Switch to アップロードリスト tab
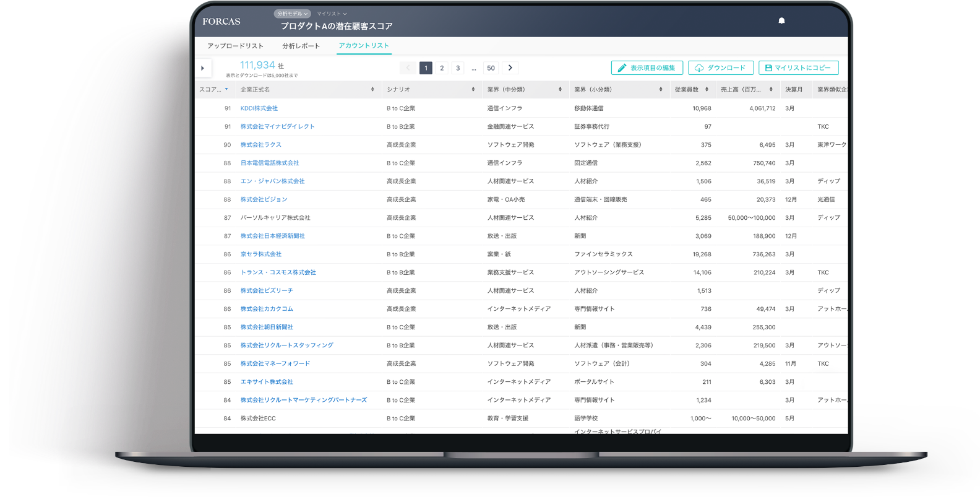This screenshot has width=980, height=499. pyautogui.click(x=235, y=46)
